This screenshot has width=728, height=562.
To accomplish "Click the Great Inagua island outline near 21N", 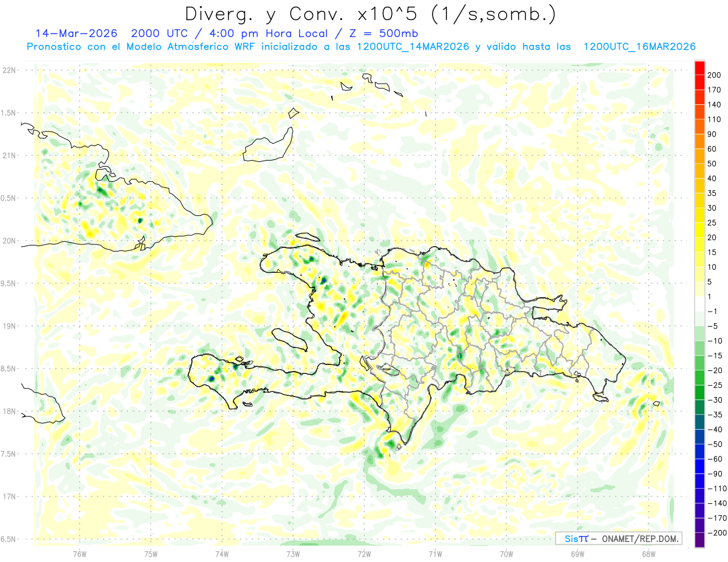I will pyautogui.click(x=268, y=144).
